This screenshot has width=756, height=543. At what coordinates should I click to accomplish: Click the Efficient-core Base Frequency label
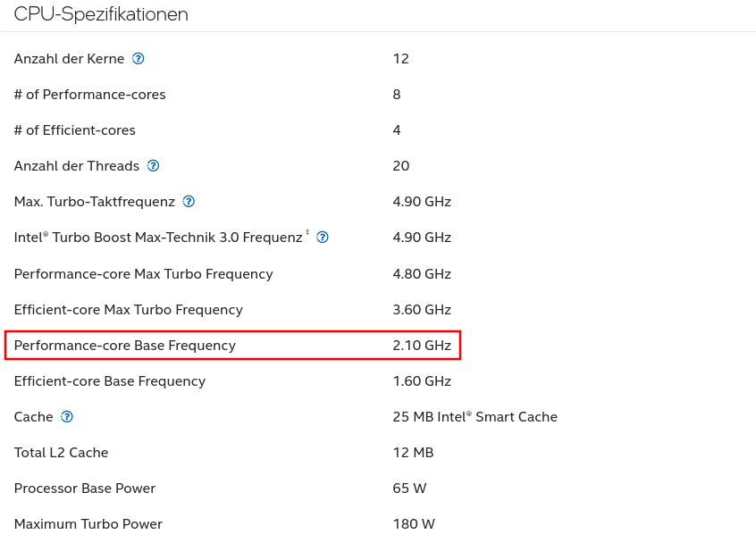110,381
